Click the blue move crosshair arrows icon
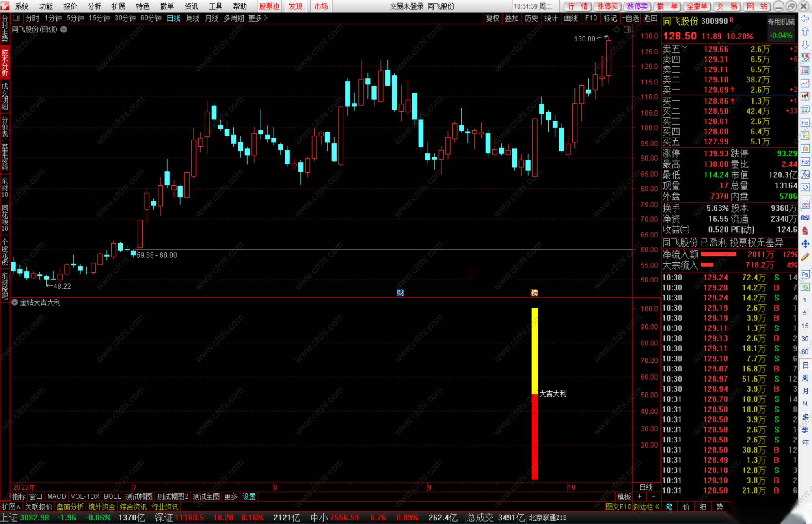The image size is (812, 524). point(805,244)
